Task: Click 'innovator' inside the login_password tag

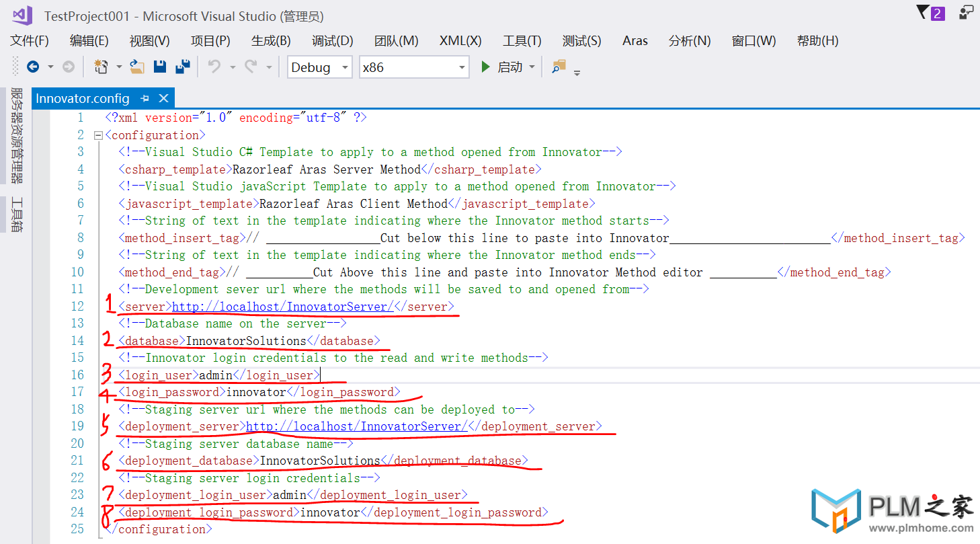Action: [x=256, y=392]
